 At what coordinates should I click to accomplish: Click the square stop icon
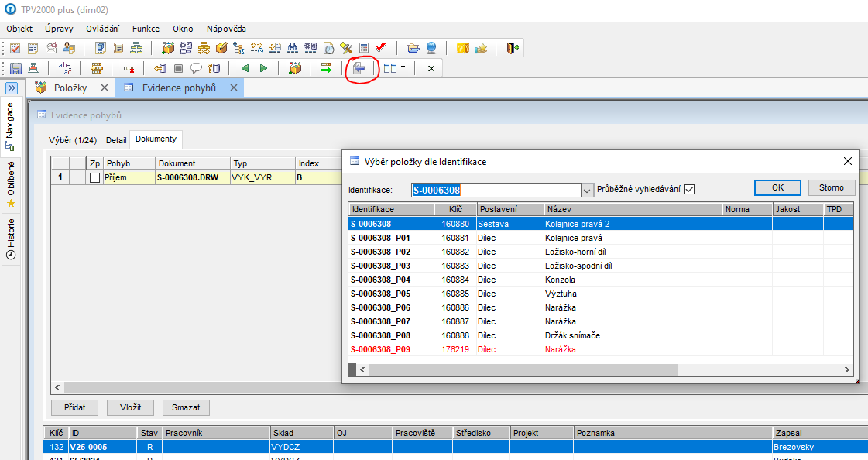coord(178,68)
